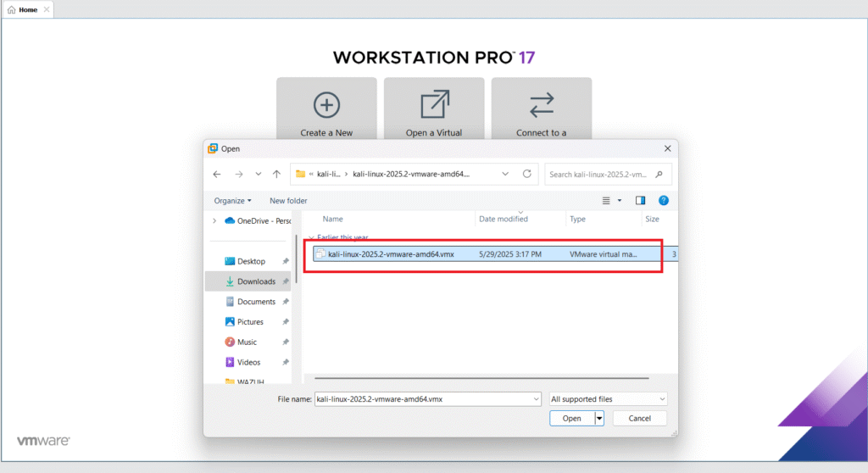Close the Open dialog with X
Image resolution: width=868 pixels, height=473 pixels.
pyautogui.click(x=668, y=148)
